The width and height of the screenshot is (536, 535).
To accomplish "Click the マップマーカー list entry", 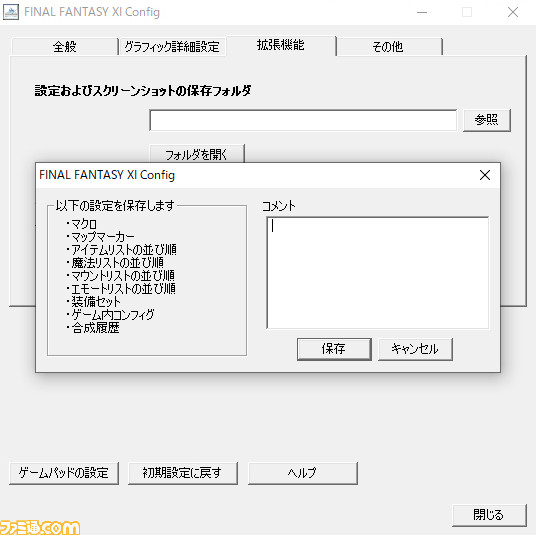I will [100, 237].
